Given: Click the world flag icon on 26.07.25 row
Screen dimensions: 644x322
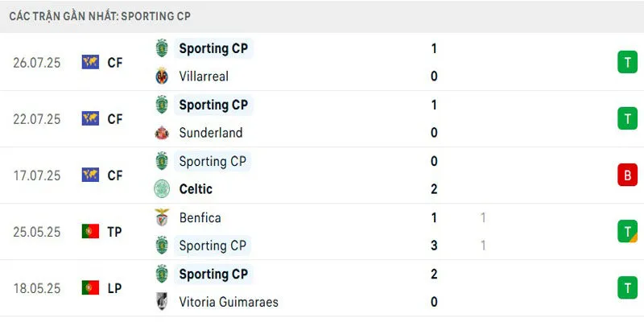Looking at the screenshot, I should point(90,62).
